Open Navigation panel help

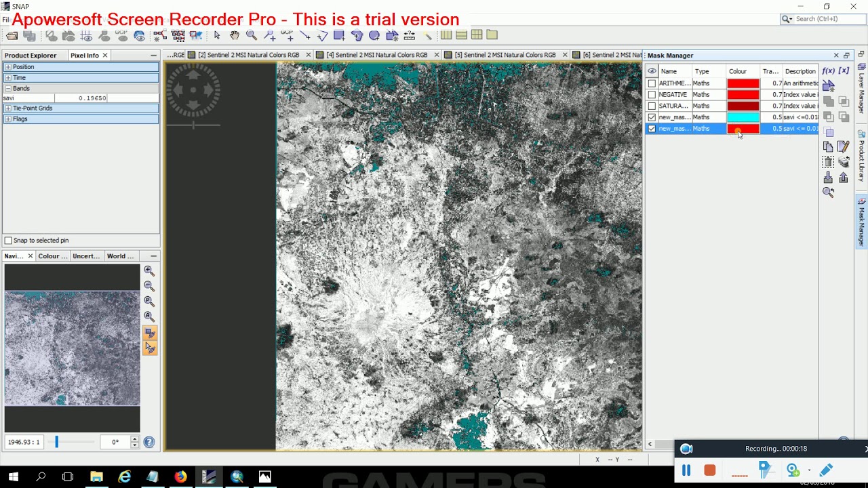point(149,442)
